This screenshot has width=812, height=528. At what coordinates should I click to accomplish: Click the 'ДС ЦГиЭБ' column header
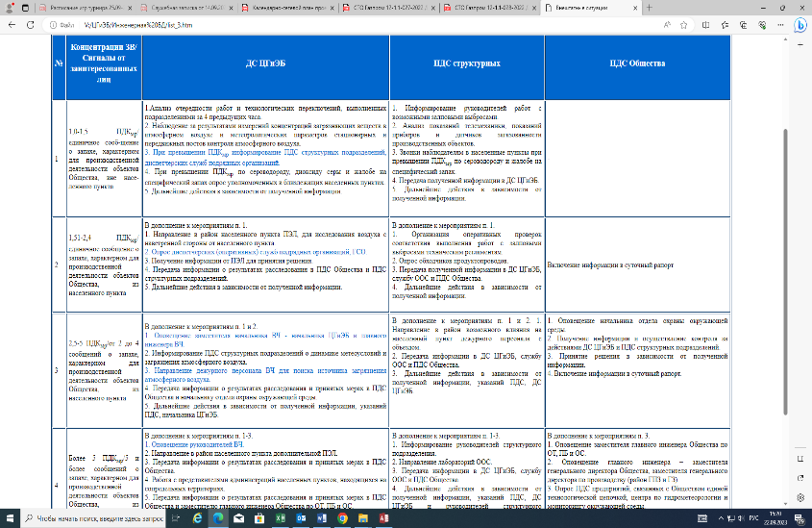coord(265,63)
